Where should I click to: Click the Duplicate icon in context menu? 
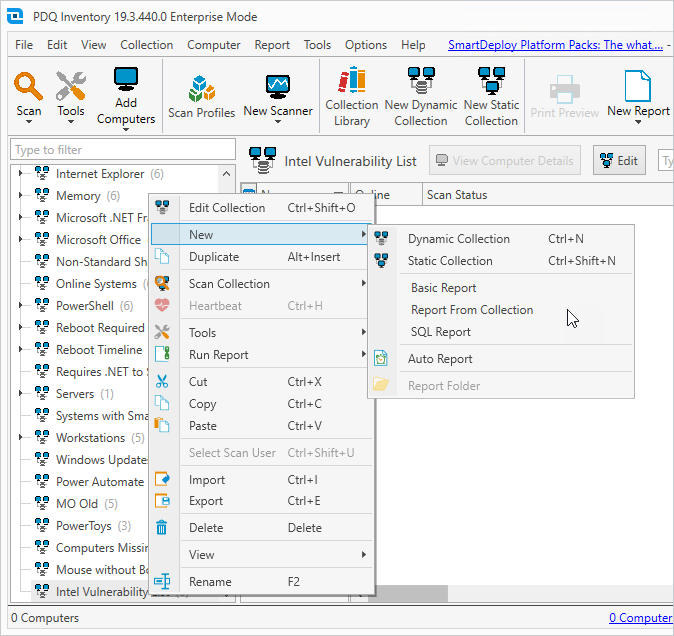point(162,257)
